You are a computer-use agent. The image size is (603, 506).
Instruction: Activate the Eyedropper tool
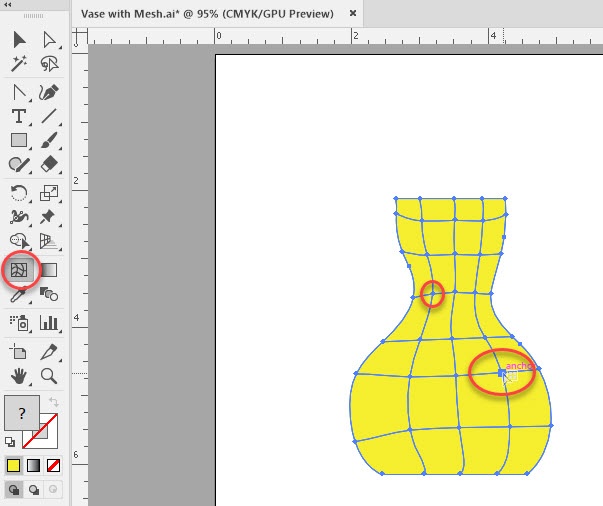pyautogui.click(x=19, y=296)
